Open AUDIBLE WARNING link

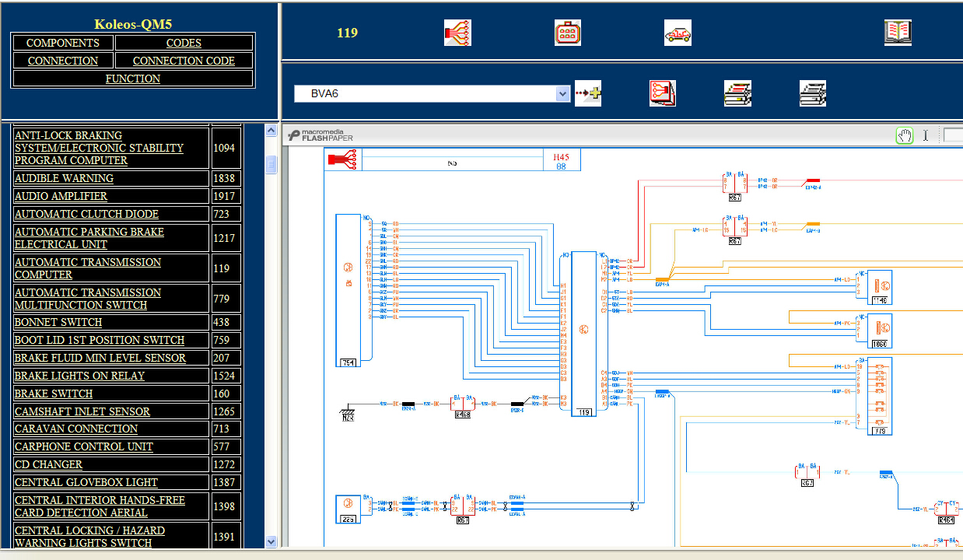pos(64,178)
